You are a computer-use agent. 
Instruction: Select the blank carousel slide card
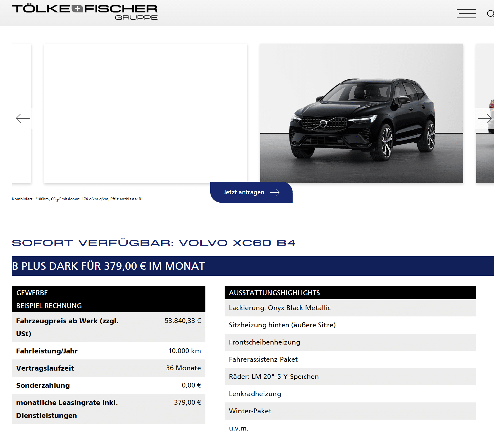coord(146,113)
